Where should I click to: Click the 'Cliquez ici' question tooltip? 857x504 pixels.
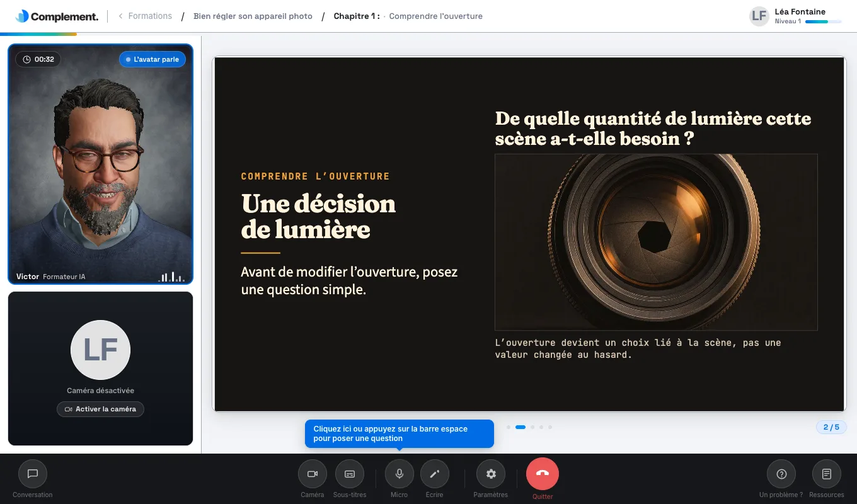400,433
